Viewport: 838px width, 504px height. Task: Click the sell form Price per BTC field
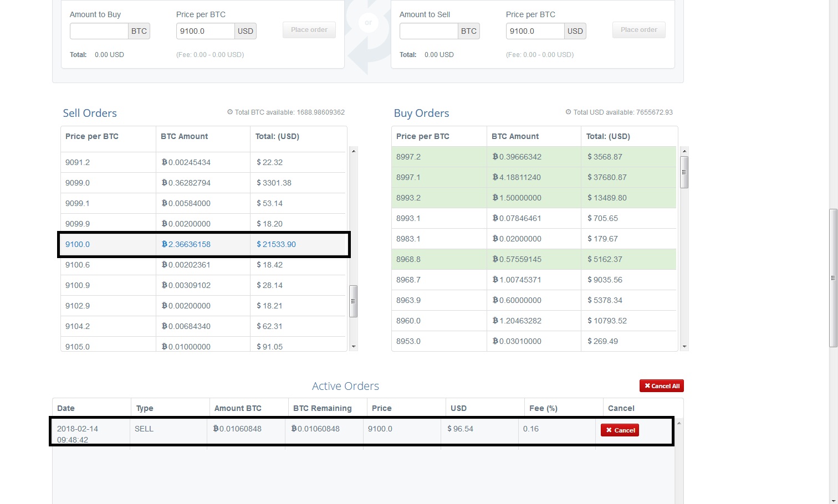(535, 31)
